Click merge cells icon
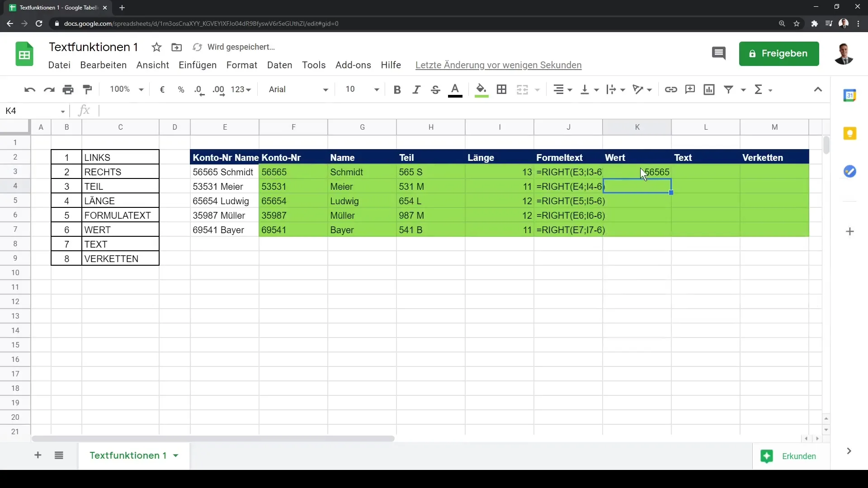This screenshot has height=488, width=868. pyautogui.click(x=522, y=89)
